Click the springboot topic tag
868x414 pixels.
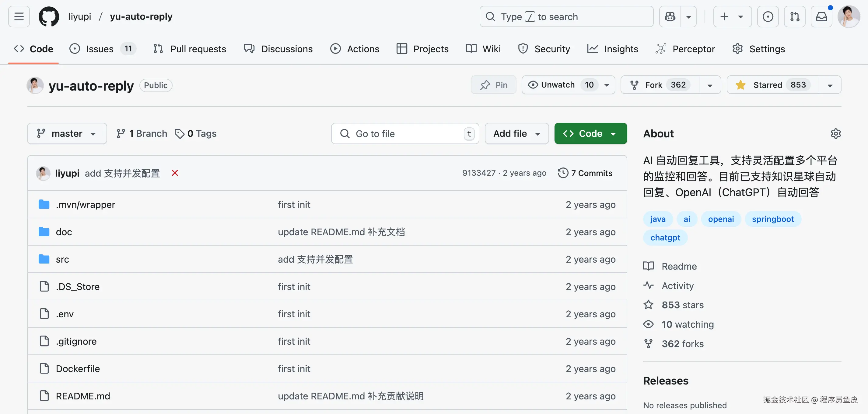pyautogui.click(x=773, y=219)
